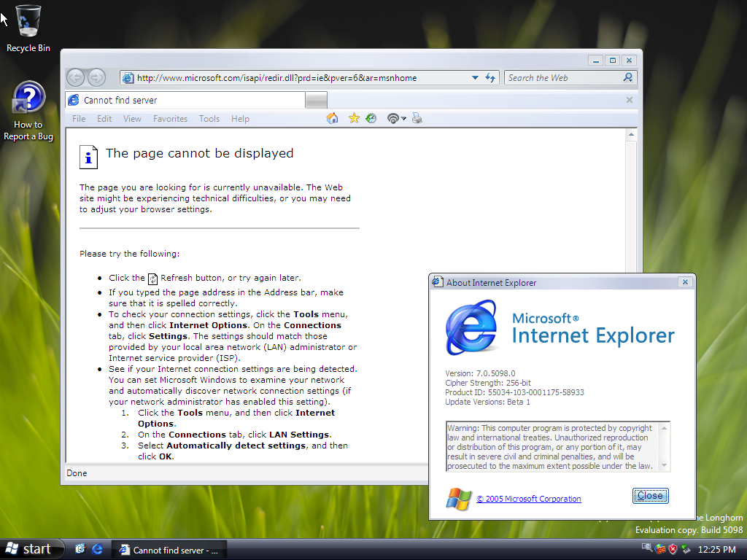Click the browser Back arrow button
The image size is (747, 560).
pyautogui.click(x=75, y=77)
